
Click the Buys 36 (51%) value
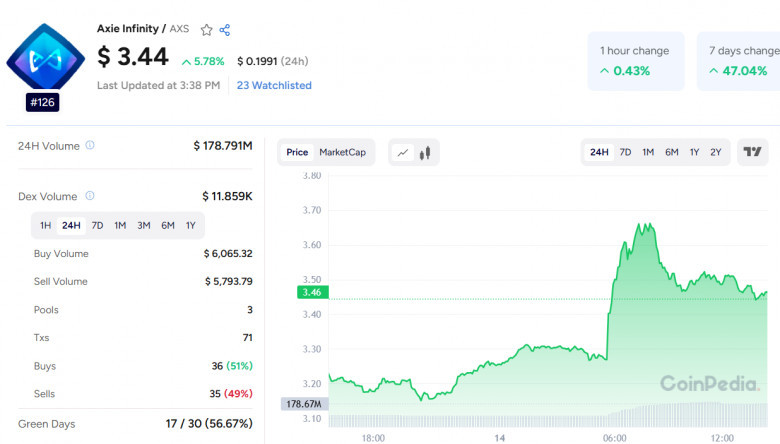[232, 366]
